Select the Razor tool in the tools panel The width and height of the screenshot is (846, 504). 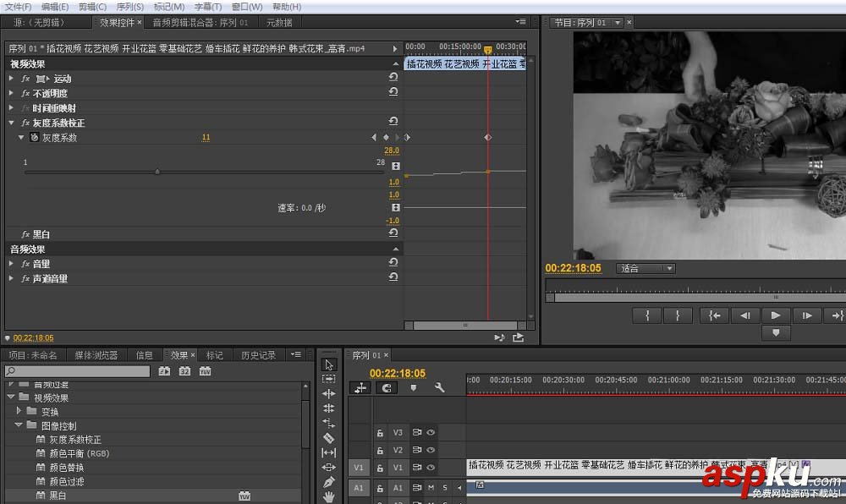(329, 438)
